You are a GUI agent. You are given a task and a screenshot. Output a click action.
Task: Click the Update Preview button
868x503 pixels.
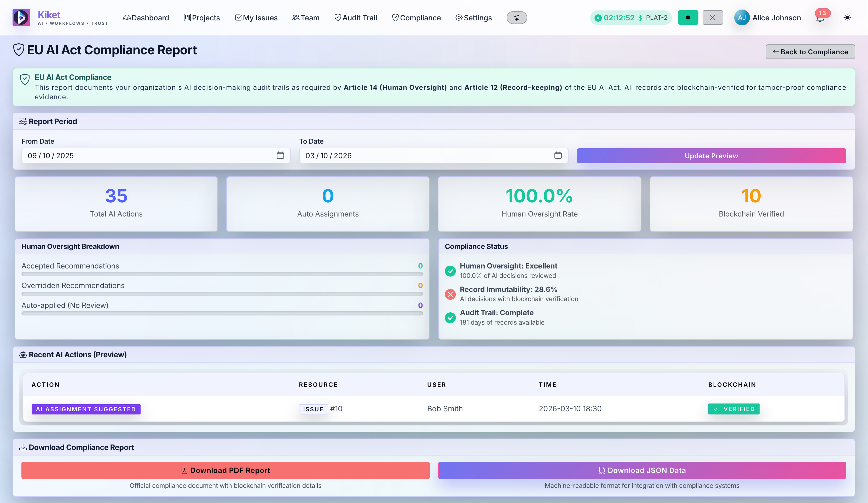(x=711, y=155)
